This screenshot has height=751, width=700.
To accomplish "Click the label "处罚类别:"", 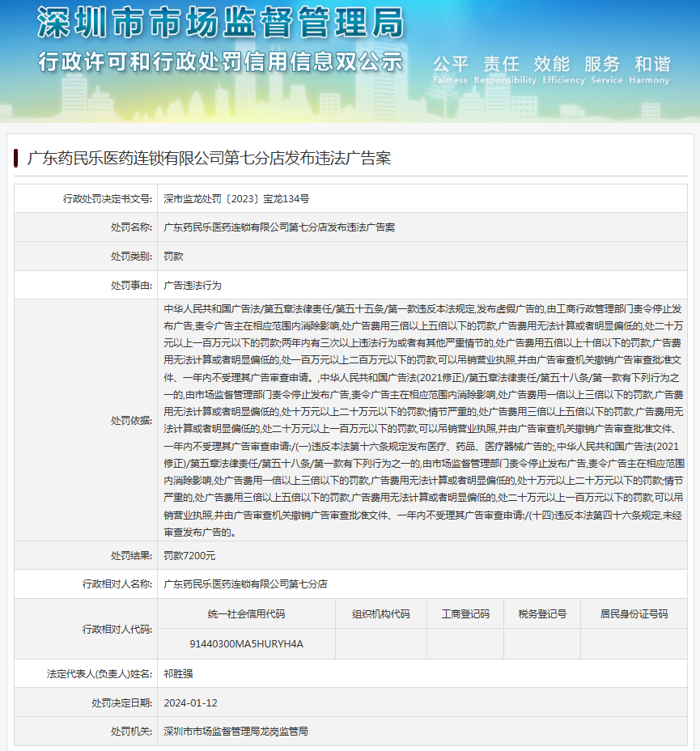I will pos(132,257).
